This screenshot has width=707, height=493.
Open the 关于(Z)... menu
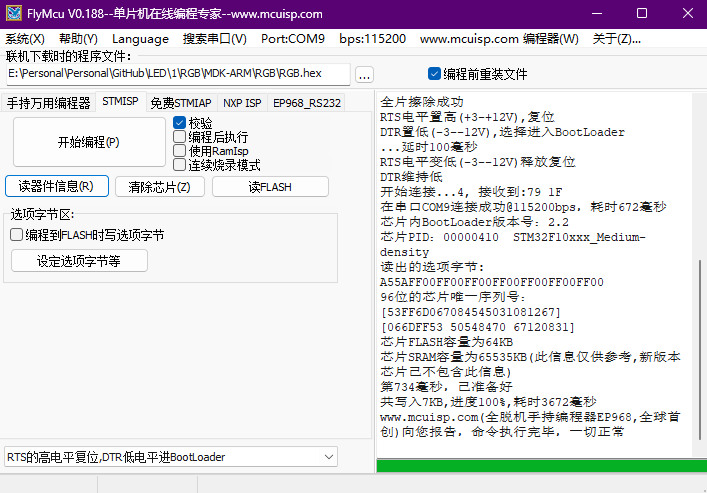(616, 39)
